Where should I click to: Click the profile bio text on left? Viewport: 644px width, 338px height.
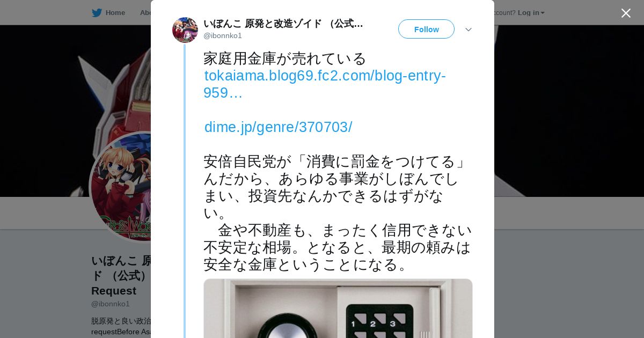click(x=121, y=326)
